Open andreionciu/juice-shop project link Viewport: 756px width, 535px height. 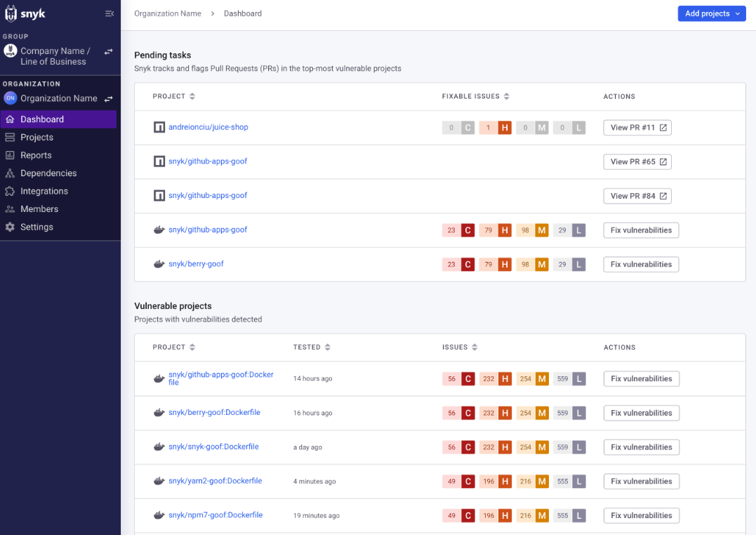(x=208, y=127)
